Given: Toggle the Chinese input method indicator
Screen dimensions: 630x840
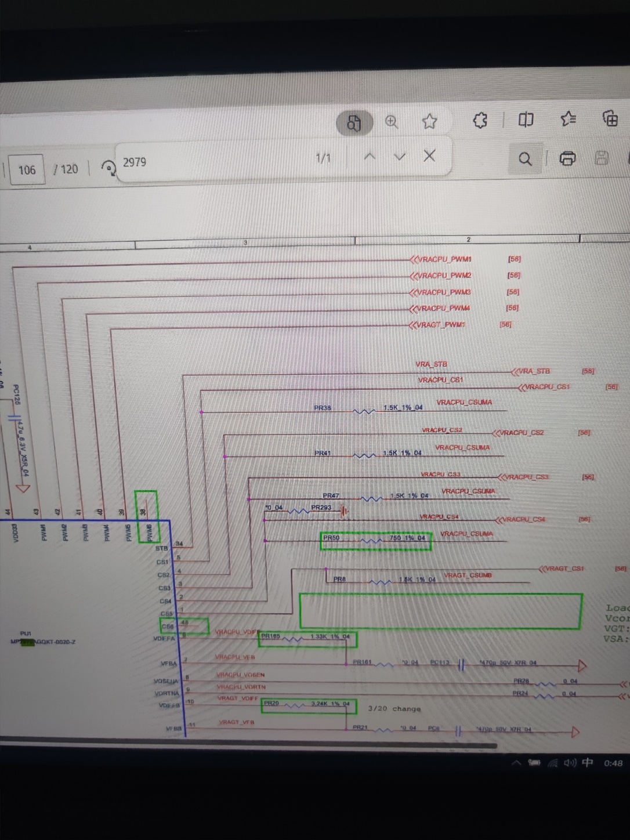Looking at the screenshot, I should coord(587,762).
